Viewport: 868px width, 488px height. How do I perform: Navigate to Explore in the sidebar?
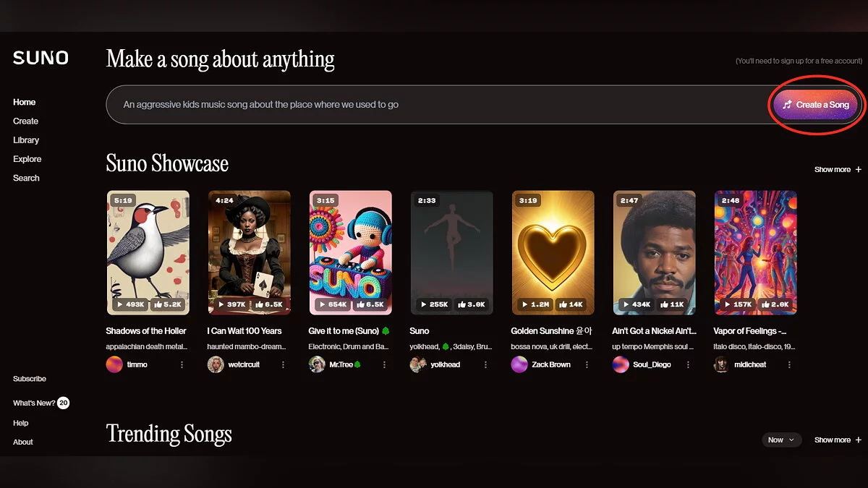pos(27,159)
